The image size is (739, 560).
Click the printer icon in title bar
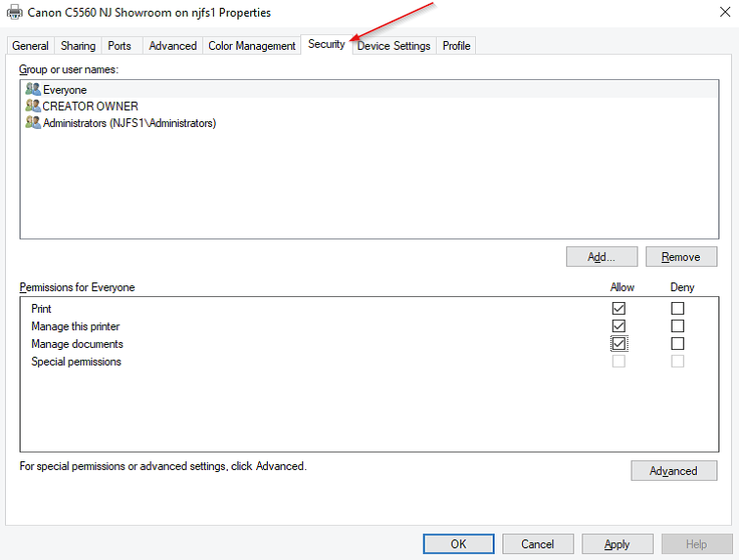pos(16,13)
